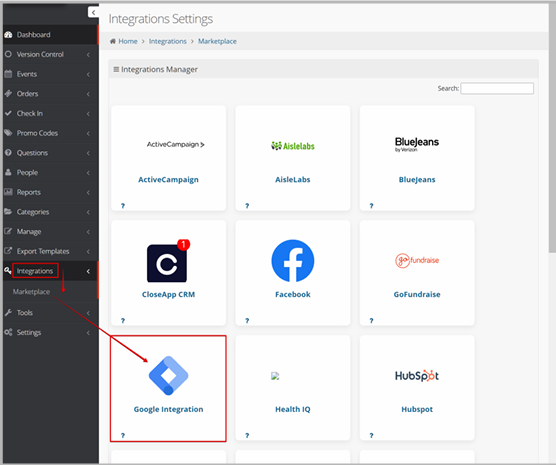Screen dimensions: 556x465
Task: Click the Questions help-circle icon
Action: click(8, 153)
